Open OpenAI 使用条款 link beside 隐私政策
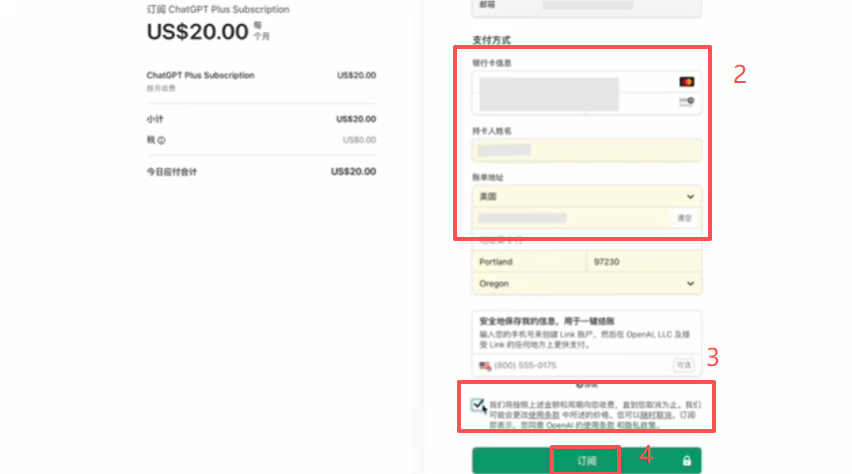The width and height of the screenshot is (852, 474). click(x=599, y=425)
